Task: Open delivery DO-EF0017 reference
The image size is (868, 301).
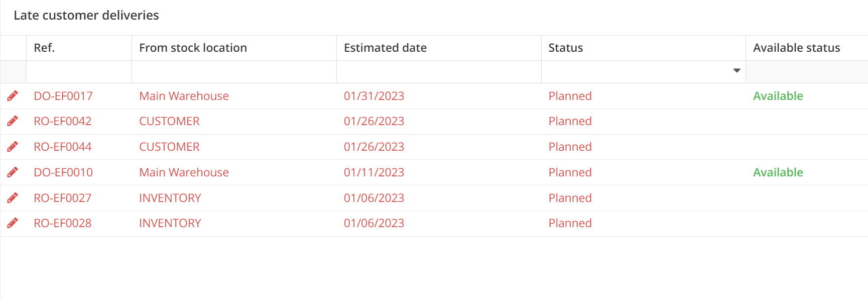Action: pyautogui.click(x=63, y=96)
